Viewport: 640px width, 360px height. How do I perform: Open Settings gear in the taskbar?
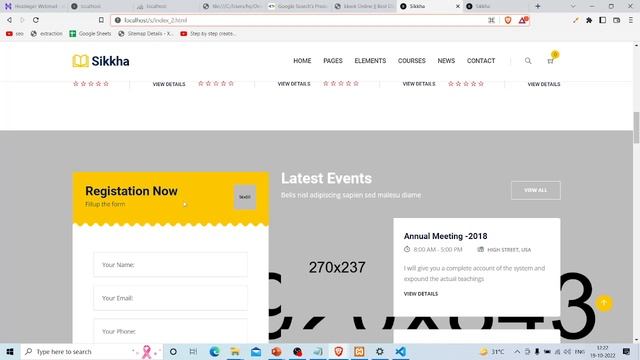[380, 351]
